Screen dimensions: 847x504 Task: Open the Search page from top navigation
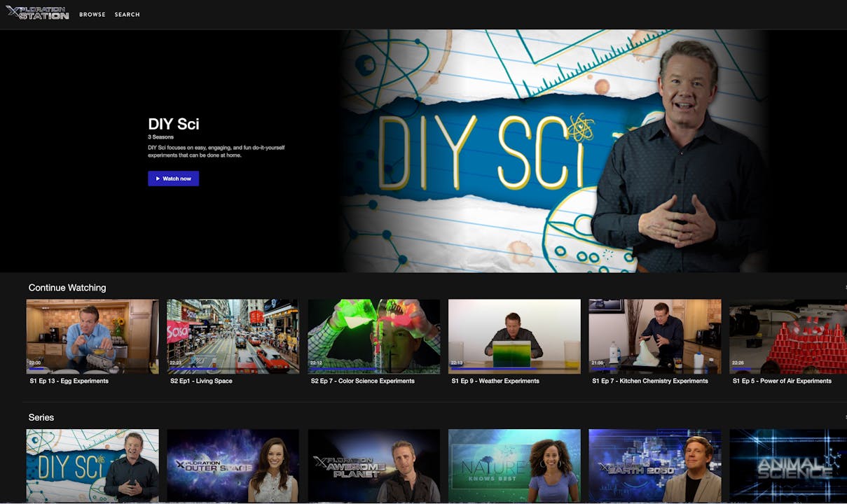click(x=127, y=14)
